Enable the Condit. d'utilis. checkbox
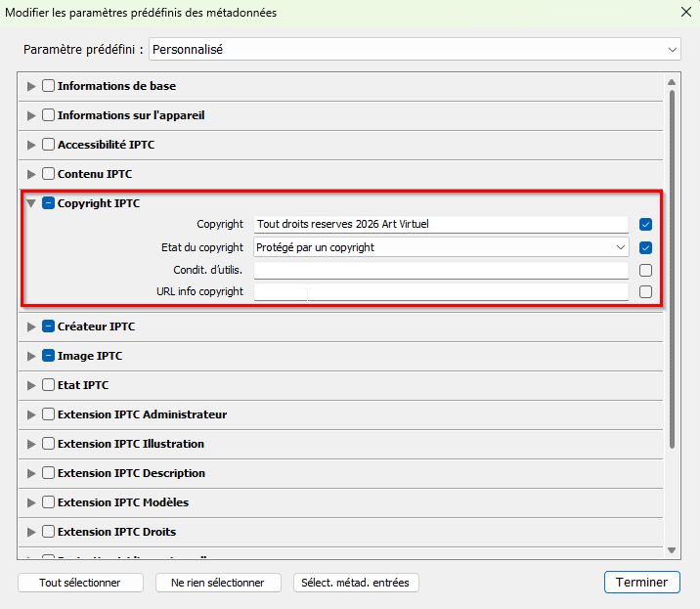 (645, 270)
